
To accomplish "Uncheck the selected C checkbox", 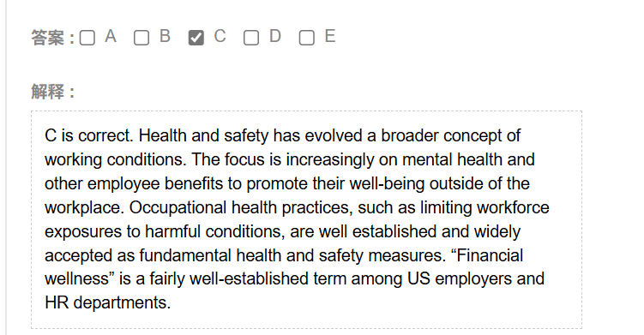I will tap(196, 38).
